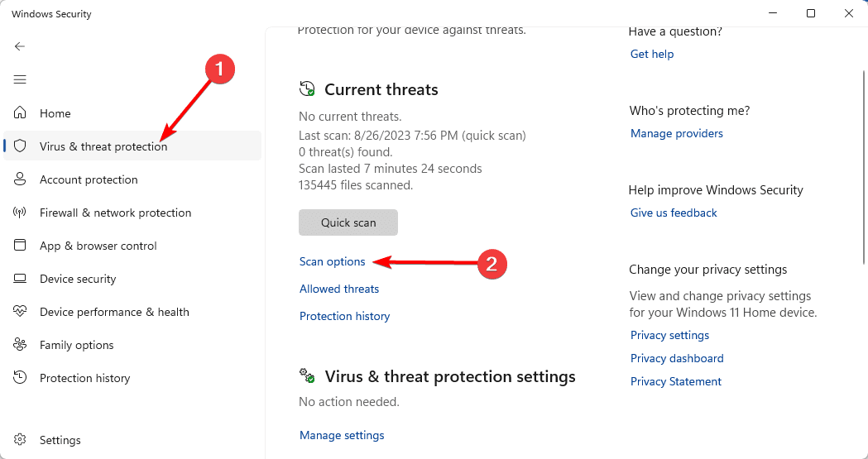Open the hamburger navigation menu icon
This screenshot has height=459, width=868.
coord(20,79)
